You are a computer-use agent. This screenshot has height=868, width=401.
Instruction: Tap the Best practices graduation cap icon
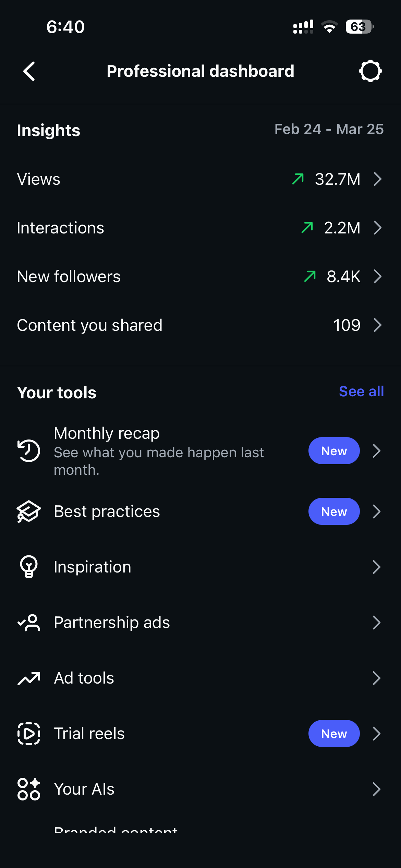(x=29, y=511)
